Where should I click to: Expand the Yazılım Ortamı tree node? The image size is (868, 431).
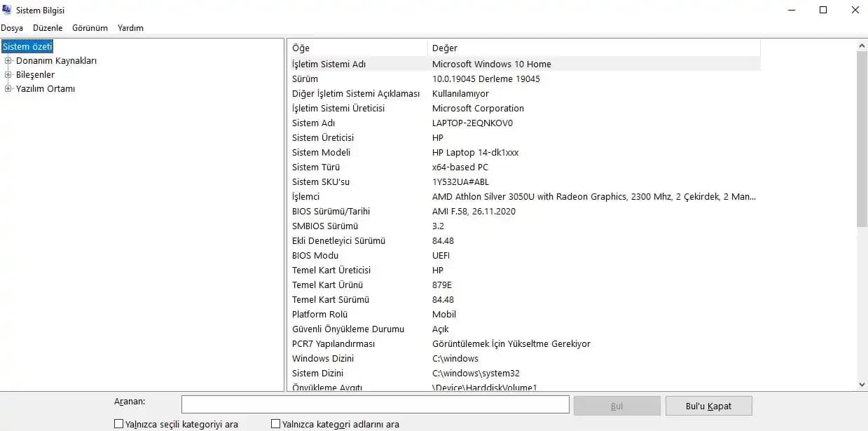8,89
